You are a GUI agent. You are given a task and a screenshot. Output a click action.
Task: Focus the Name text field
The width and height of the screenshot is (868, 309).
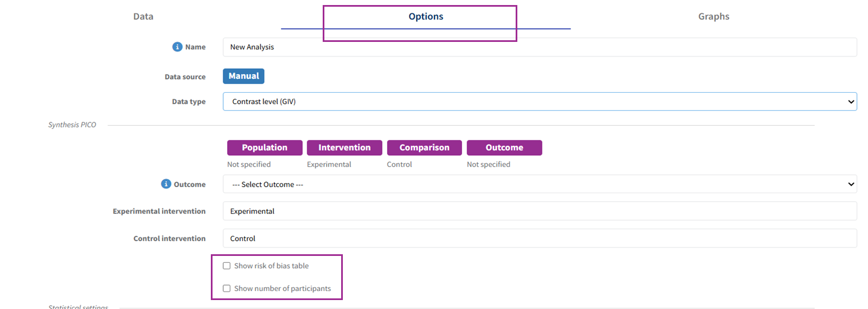(x=539, y=47)
